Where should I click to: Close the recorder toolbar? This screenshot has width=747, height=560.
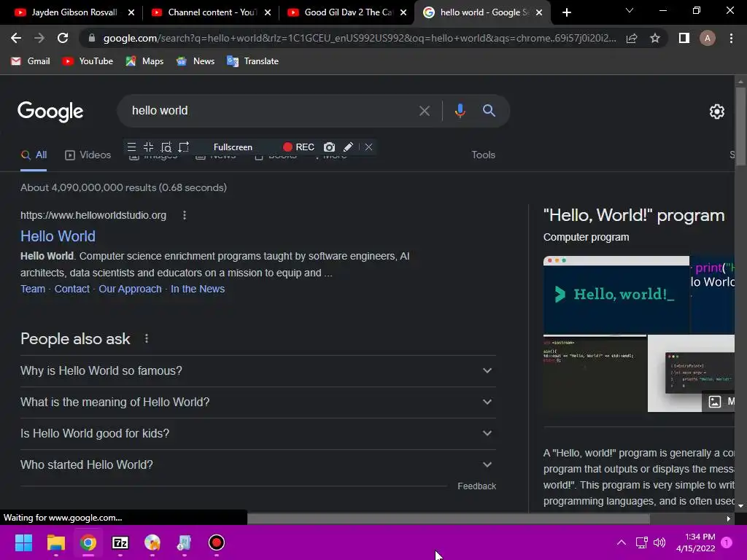(x=368, y=147)
